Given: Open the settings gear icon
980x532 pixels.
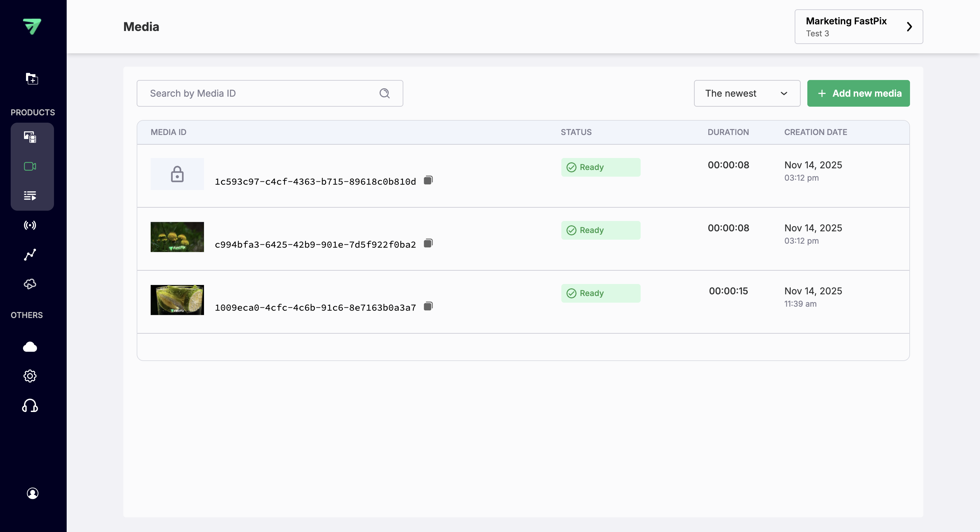Looking at the screenshot, I should point(30,376).
